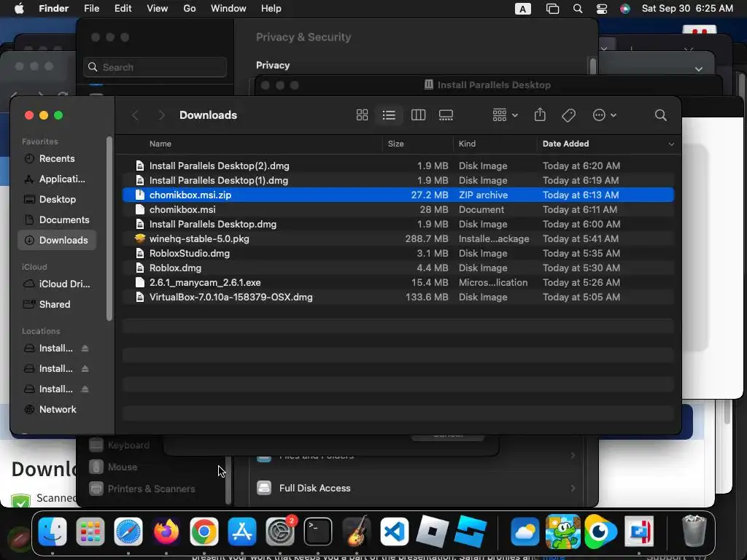Open Spotlight search in menu bar
Viewport: 747px width, 560px height.
pos(578,9)
